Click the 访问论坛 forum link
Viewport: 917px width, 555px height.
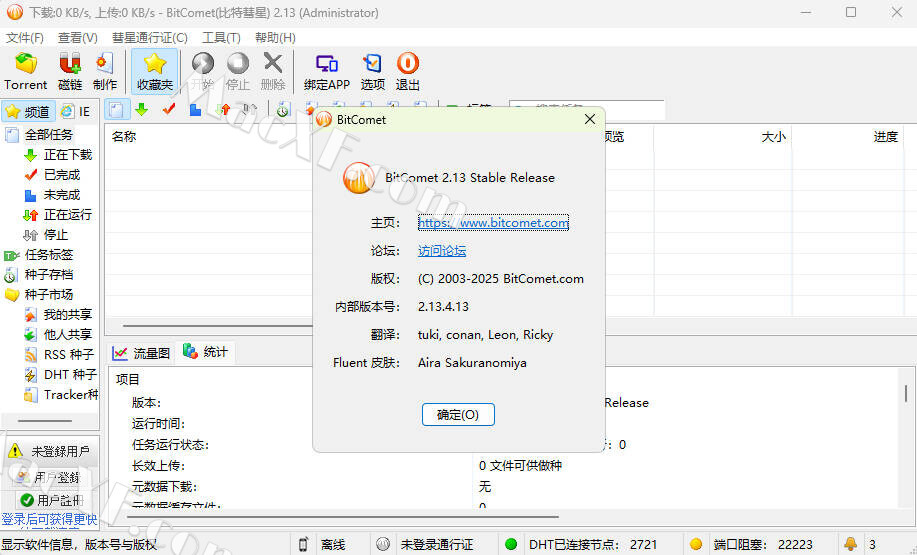tap(442, 251)
